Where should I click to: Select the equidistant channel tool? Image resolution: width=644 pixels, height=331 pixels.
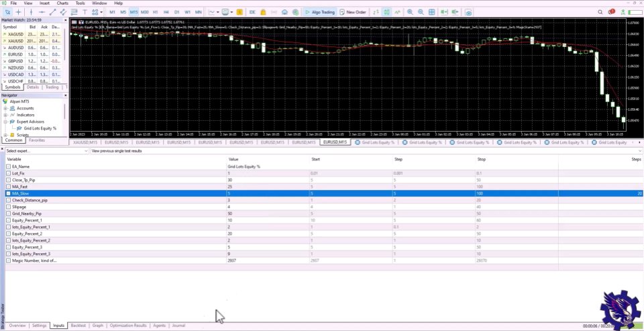[63, 12]
